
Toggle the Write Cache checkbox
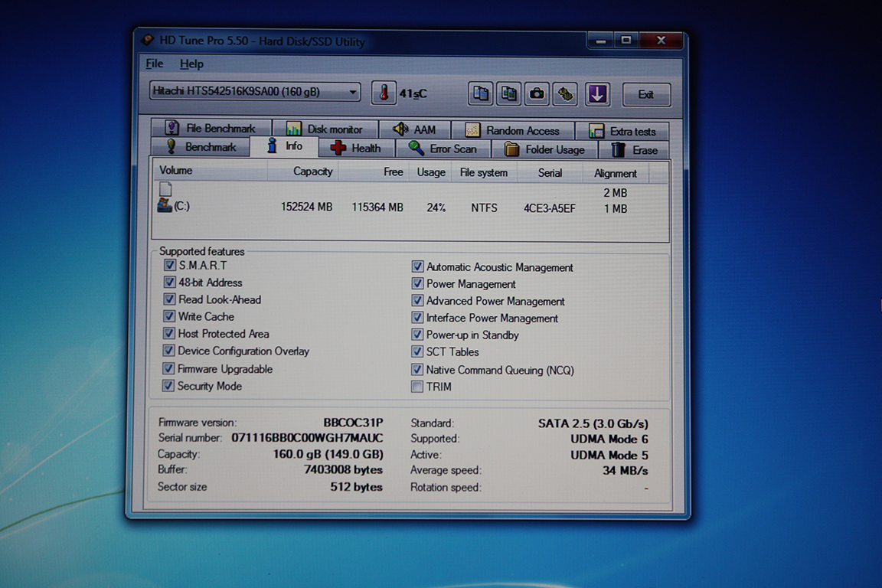pos(168,315)
